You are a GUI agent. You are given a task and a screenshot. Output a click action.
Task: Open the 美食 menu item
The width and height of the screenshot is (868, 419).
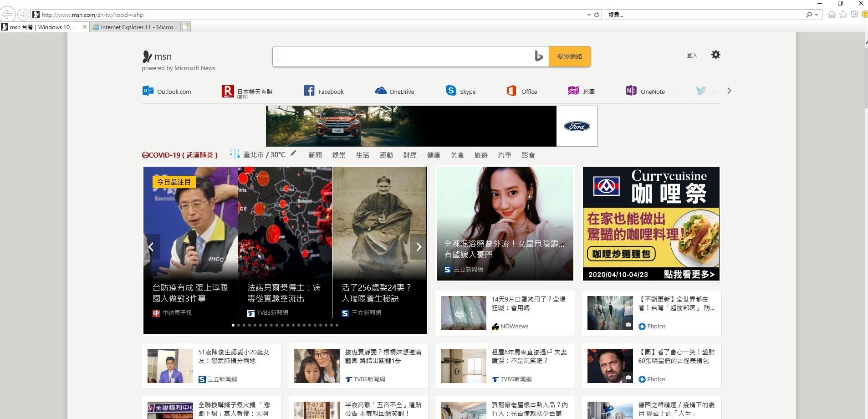pos(457,155)
